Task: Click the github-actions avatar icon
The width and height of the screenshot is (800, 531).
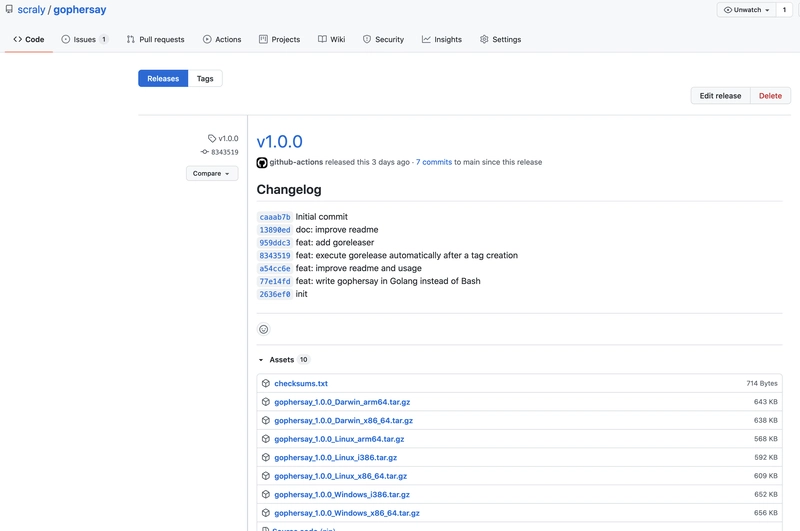Action: coord(262,163)
